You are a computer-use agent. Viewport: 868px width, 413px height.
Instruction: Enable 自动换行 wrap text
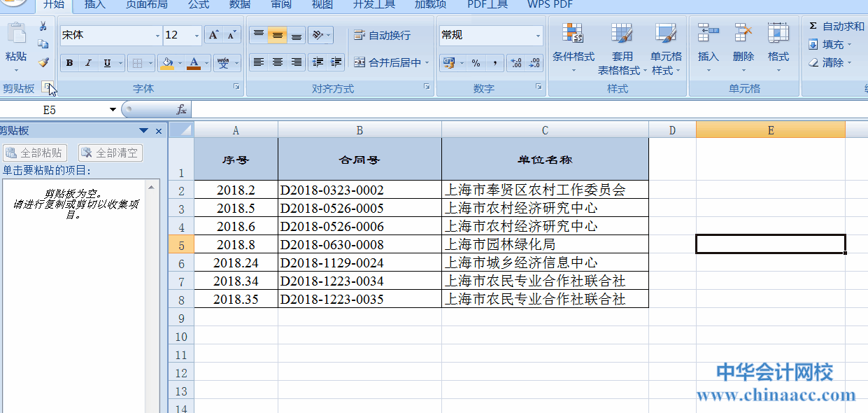382,35
